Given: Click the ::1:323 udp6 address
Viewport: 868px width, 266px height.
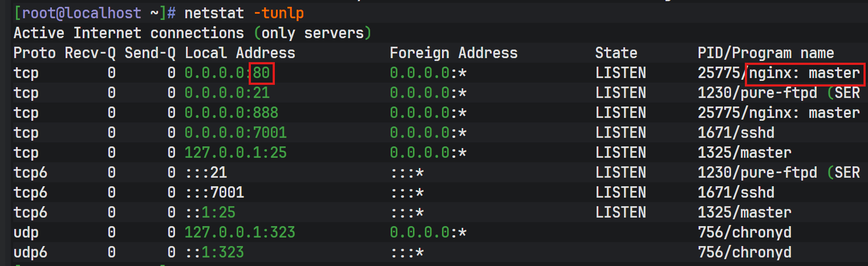Looking at the screenshot, I should click(x=214, y=252).
